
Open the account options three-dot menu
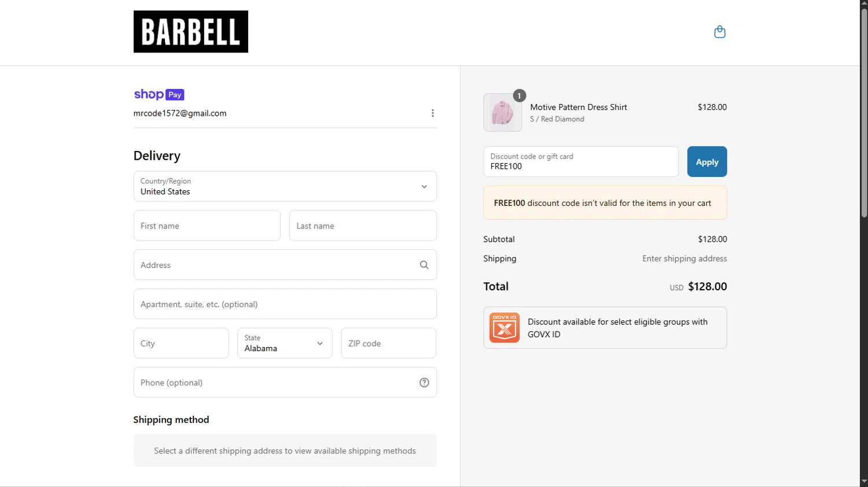click(432, 113)
